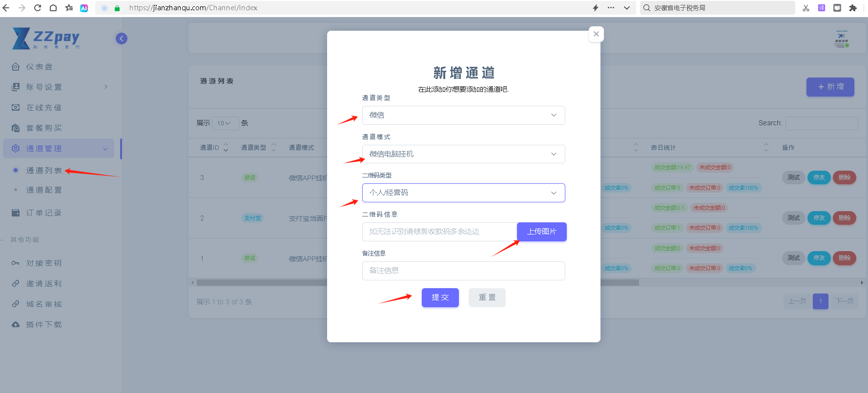Image resolution: width=868 pixels, height=393 pixels.
Task: Click the table Search input box
Action: (x=822, y=123)
